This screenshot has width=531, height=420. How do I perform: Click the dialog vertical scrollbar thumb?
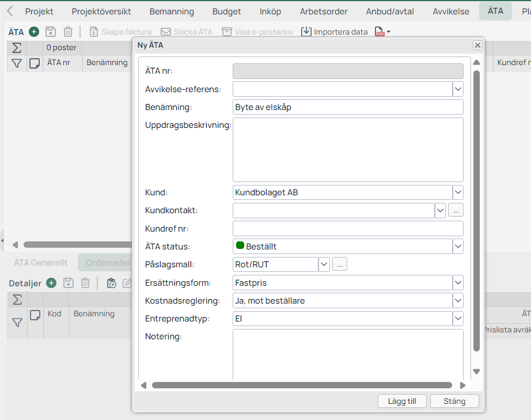click(476, 211)
